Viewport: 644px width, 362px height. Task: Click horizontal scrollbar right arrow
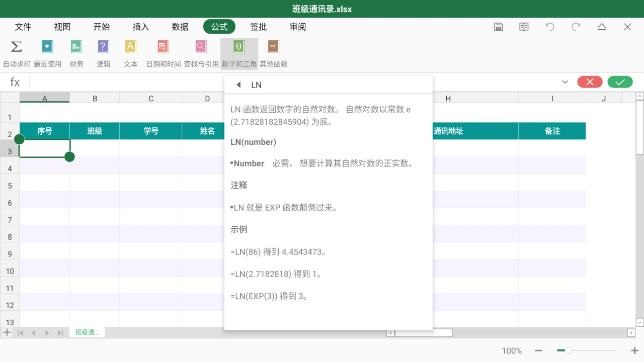[x=631, y=333]
